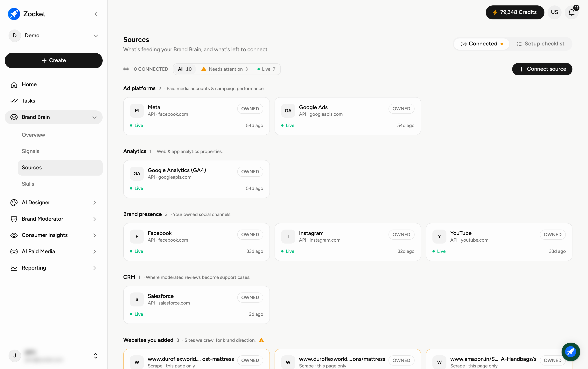Open the user account switcher arrows
Screen dimensions: 588x369
click(95, 356)
